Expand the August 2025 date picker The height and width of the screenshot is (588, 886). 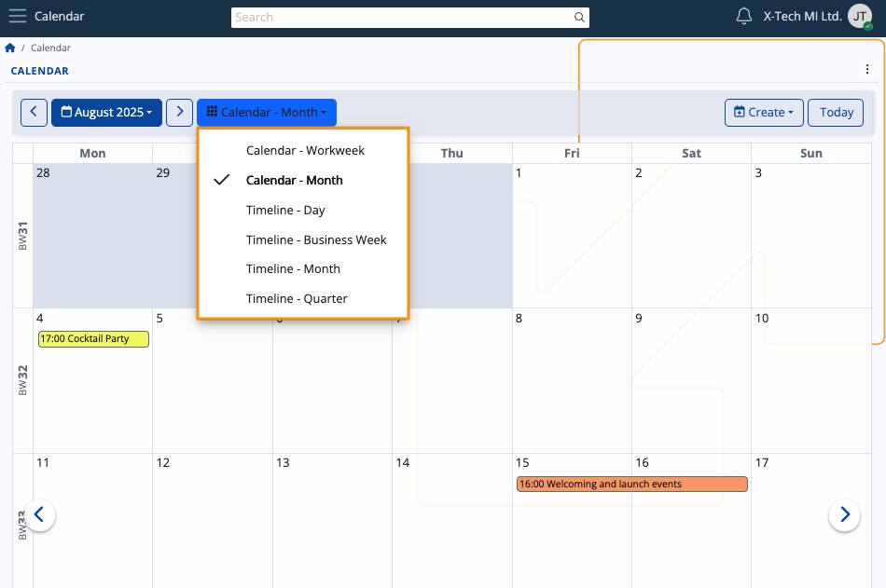[x=107, y=113]
